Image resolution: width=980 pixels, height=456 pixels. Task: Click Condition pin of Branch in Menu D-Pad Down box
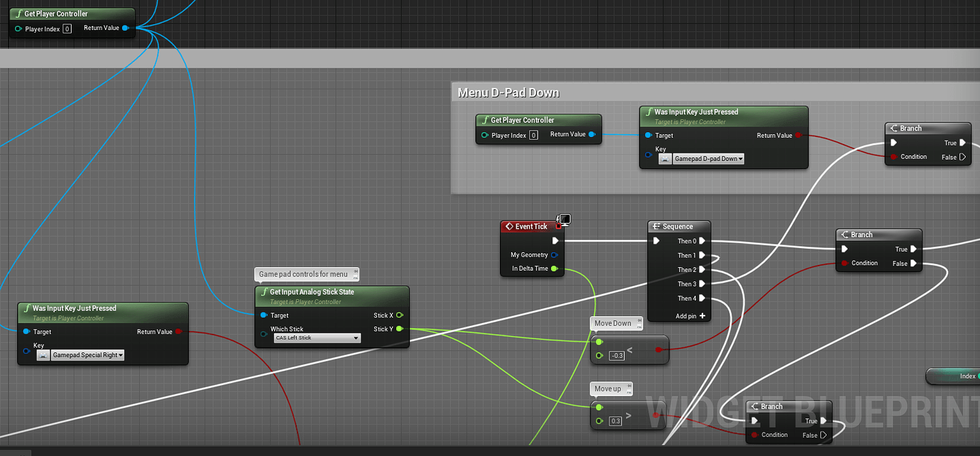pyautogui.click(x=893, y=157)
